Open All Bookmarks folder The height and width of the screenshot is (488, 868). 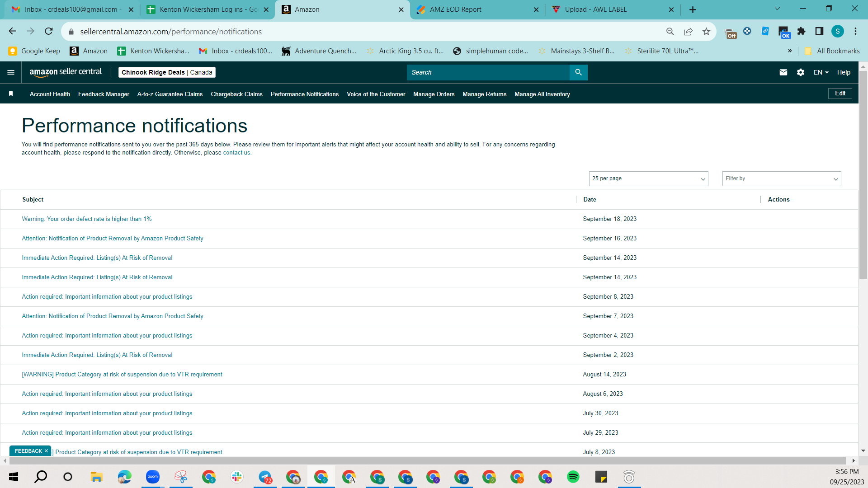coord(832,51)
